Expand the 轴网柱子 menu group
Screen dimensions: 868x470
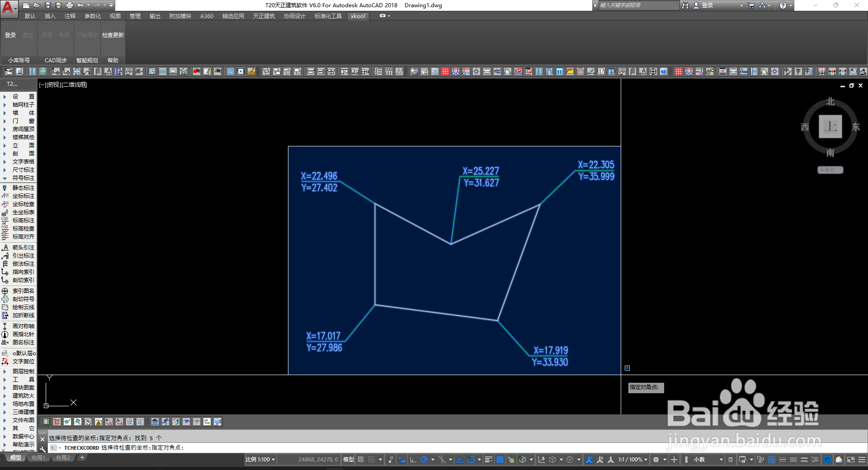[x=18, y=105]
